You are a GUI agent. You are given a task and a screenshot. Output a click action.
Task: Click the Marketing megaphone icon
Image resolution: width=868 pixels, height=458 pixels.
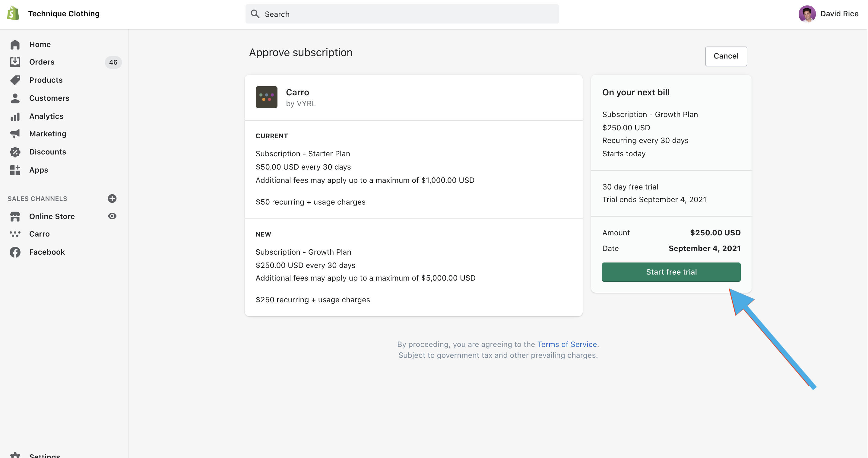point(15,134)
